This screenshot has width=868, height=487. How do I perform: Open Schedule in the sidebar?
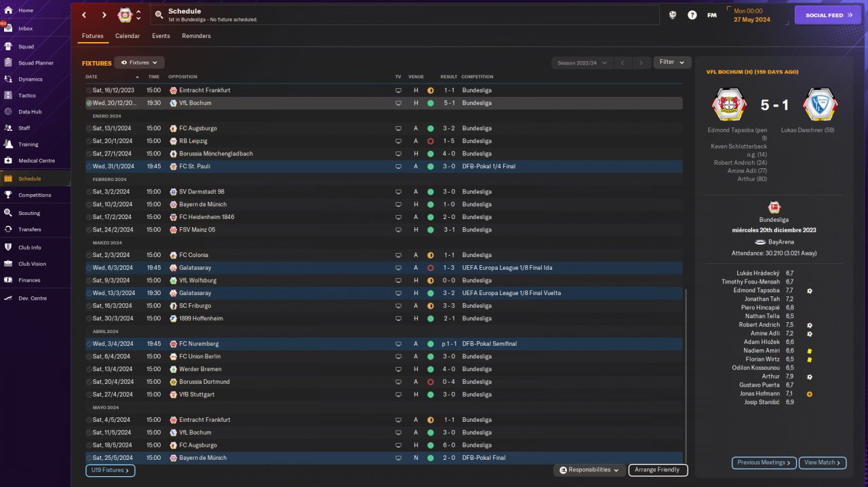(x=35, y=178)
